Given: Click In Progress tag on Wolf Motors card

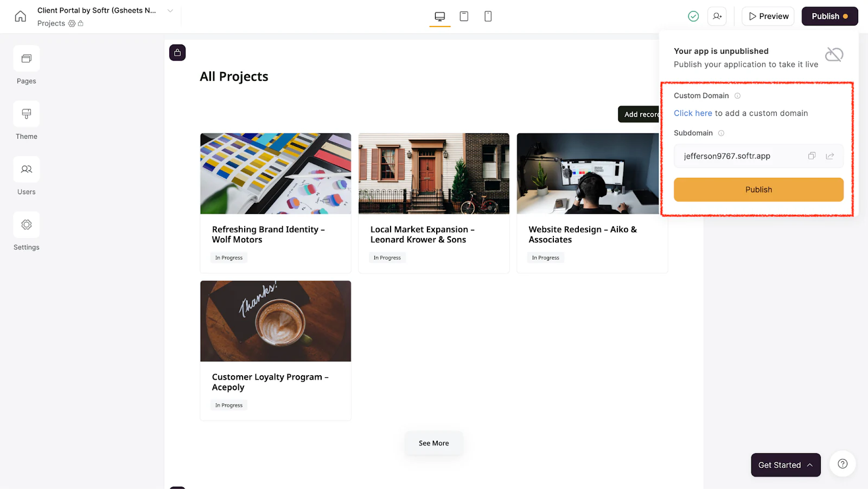Looking at the screenshot, I should 228,258.
